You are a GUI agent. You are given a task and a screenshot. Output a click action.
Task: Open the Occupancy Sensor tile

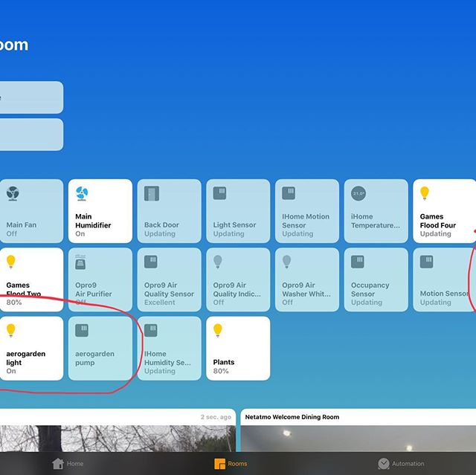pos(376,279)
